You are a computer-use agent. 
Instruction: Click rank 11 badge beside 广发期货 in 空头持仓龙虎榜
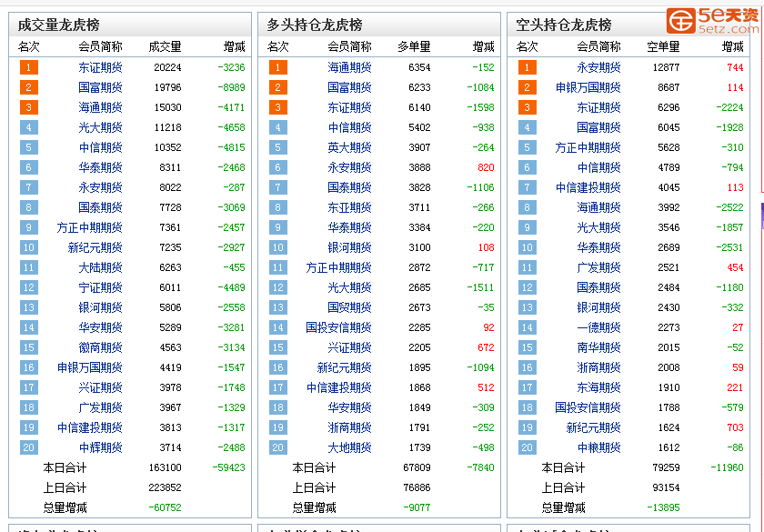coord(528,267)
